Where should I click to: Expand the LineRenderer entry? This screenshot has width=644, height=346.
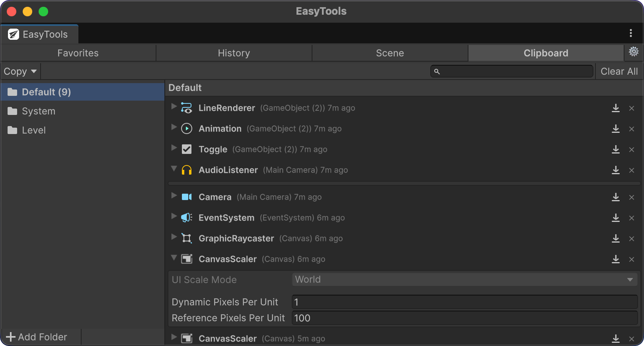click(x=174, y=107)
